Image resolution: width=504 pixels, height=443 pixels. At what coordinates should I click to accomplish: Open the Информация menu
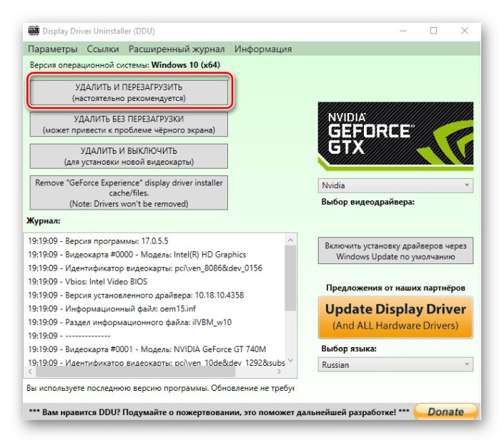[263, 49]
